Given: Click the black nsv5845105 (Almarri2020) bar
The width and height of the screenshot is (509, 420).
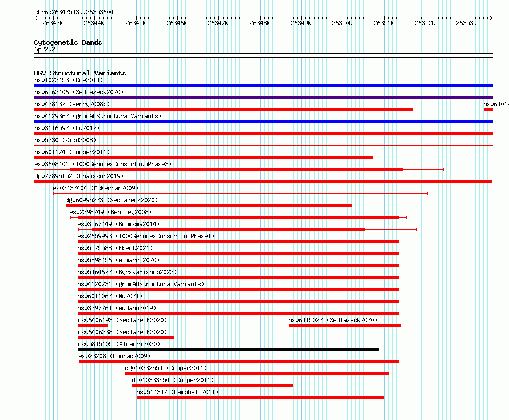Looking at the screenshot, I should pyautogui.click(x=229, y=350).
